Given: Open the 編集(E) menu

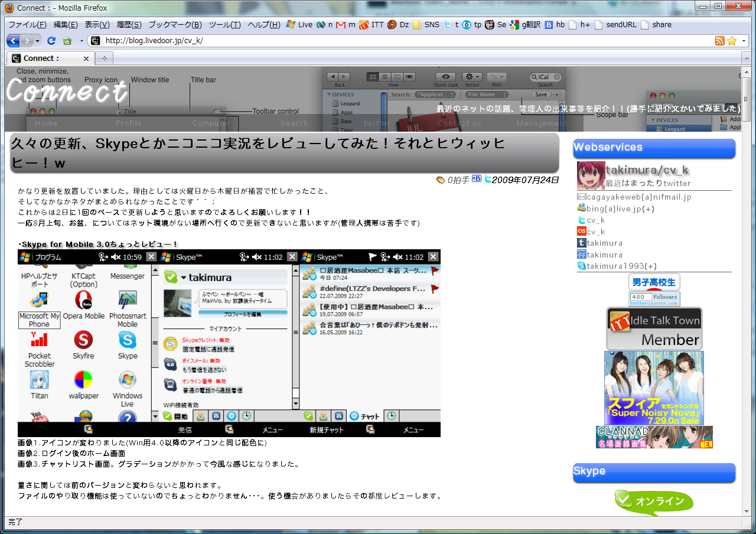Looking at the screenshot, I should 66,25.
